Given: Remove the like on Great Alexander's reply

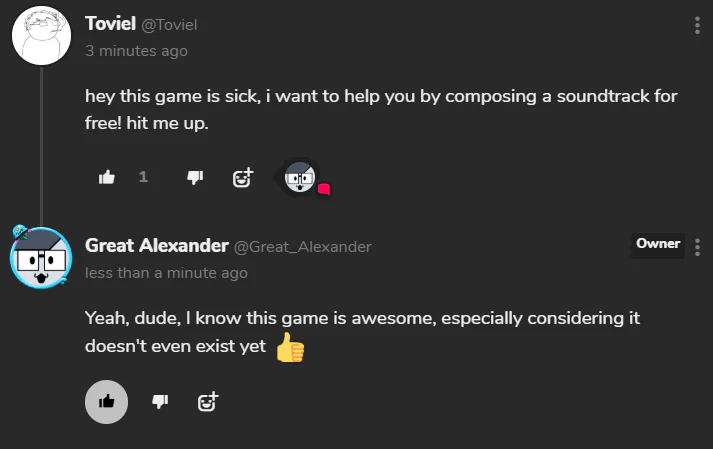Looking at the screenshot, I should (107, 402).
